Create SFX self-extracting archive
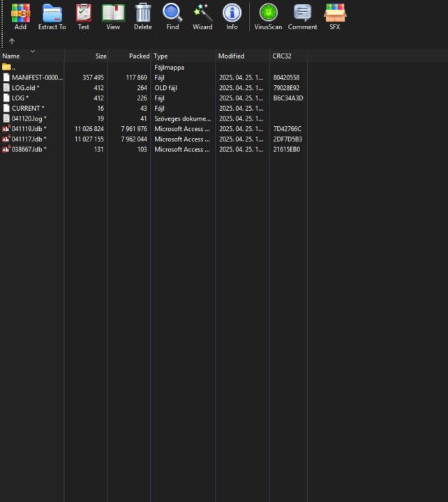The image size is (448, 502). pos(335,16)
